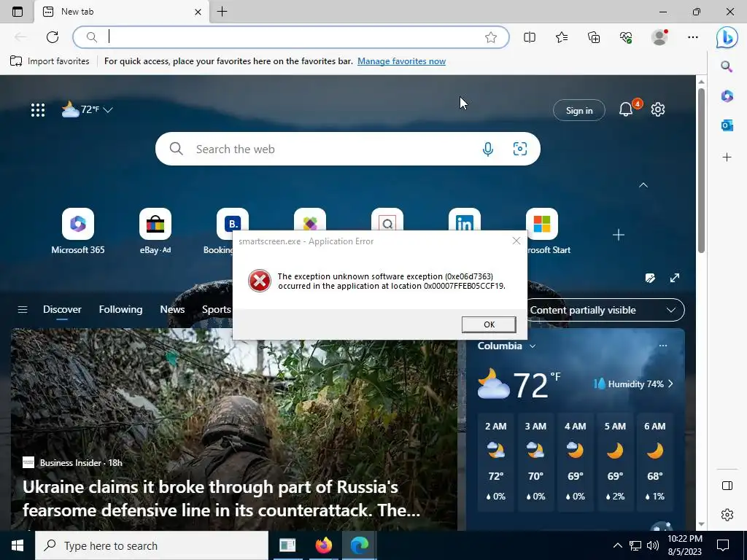Switch to the Following tab
The height and width of the screenshot is (560, 747).
[x=120, y=309]
